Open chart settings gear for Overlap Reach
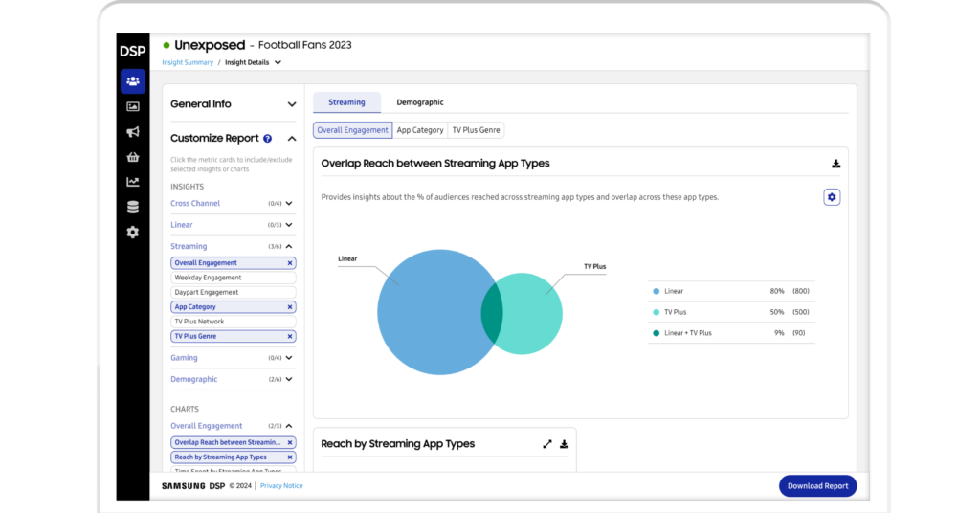Image resolution: width=980 pixels, height=513 pixels. tap(832, 197)
